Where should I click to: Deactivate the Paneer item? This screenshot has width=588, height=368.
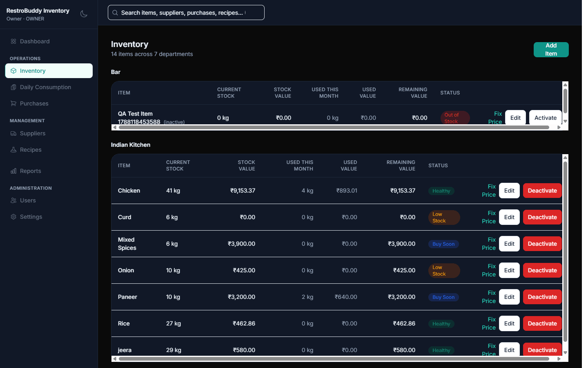542,297
